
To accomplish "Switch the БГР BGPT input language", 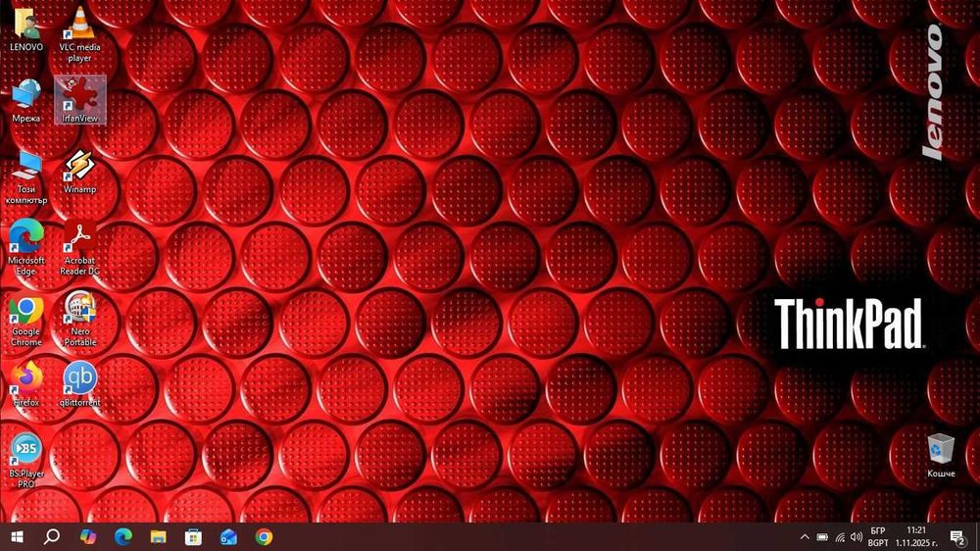I will [878, 536].
